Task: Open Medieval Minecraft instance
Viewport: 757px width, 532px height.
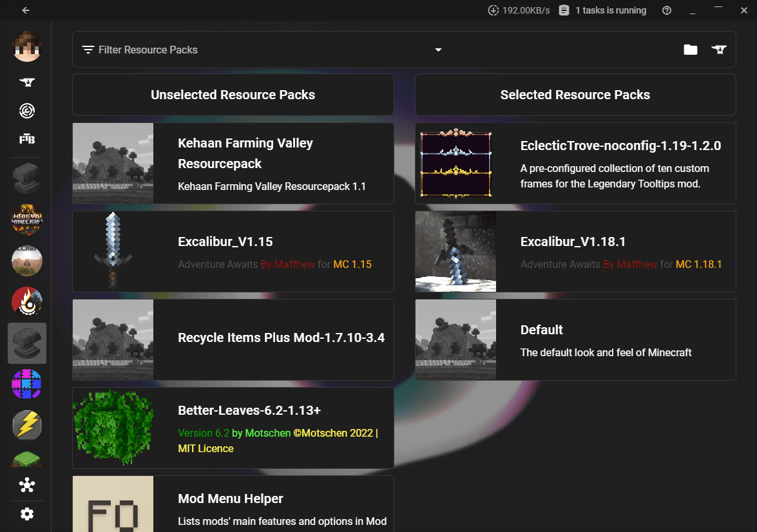Action: tap(27, 219)
